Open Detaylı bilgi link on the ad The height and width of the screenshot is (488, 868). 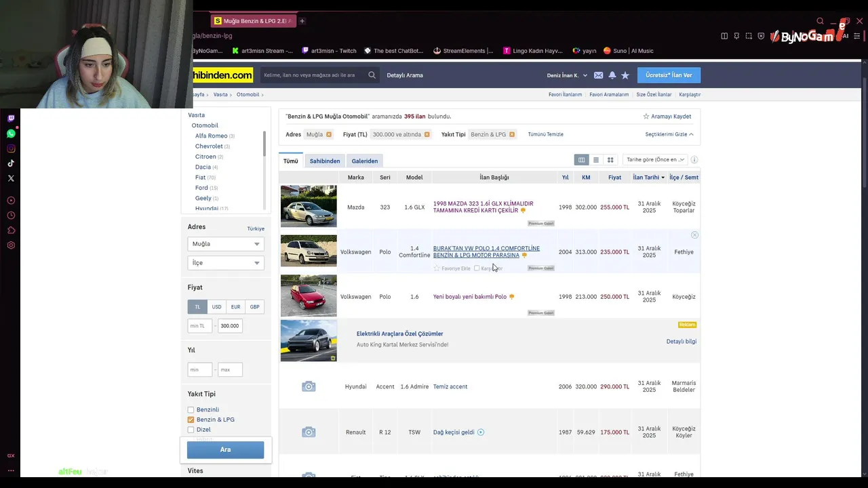coord(682,342)
